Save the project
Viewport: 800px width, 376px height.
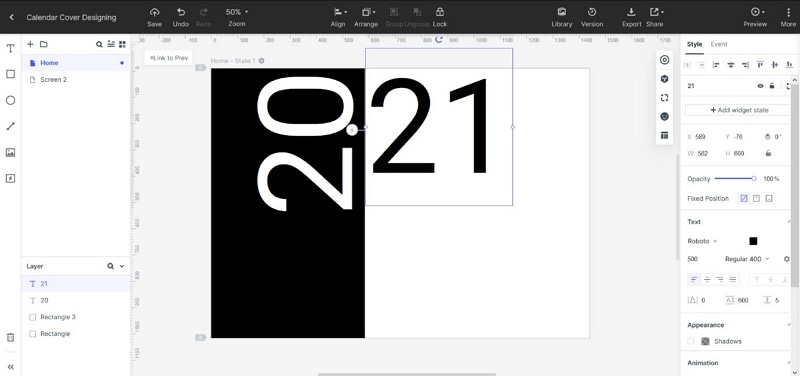click(155, 17)
